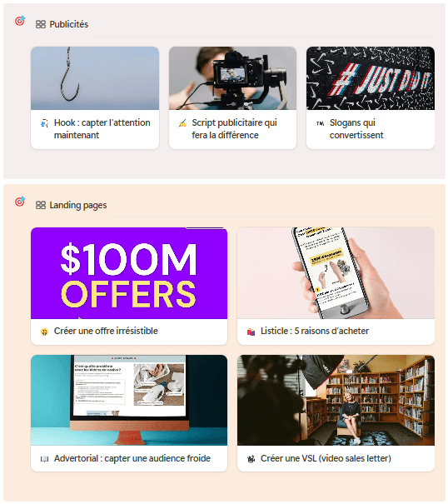This screenshot has width=448, height=504.
Task: Select the phone-in-hand Listicle cover image
Action: (336, 273)
